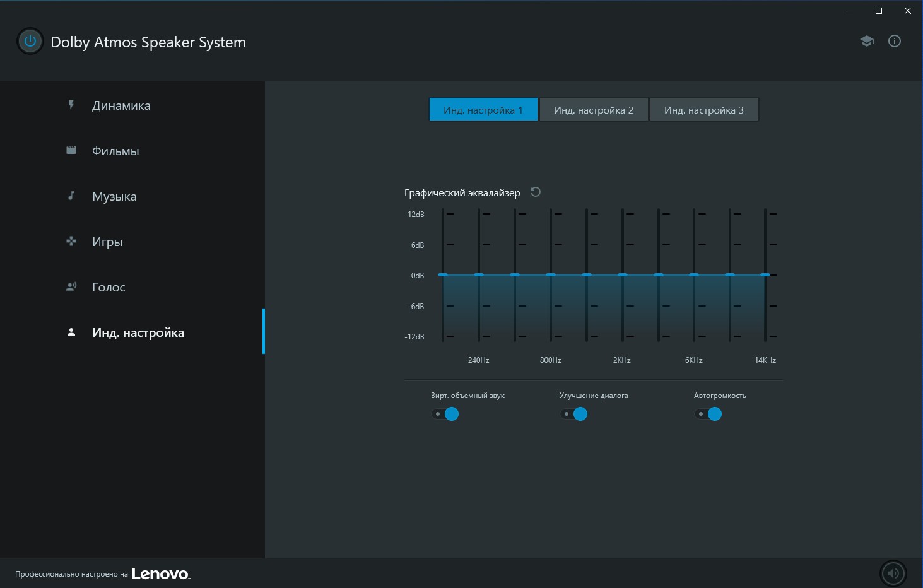Switch to Инд. настройка 2 tab
Viewport: 923px width, 588px height.
pos(593,110)
